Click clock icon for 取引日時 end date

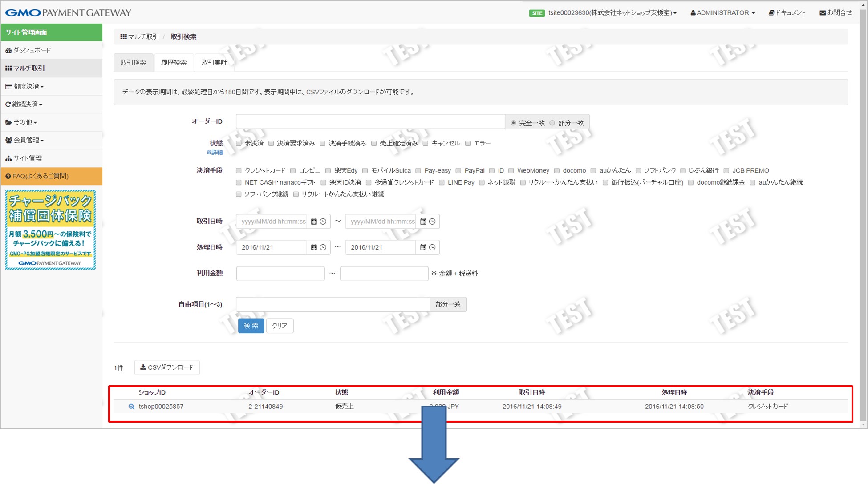click(432, 222)
